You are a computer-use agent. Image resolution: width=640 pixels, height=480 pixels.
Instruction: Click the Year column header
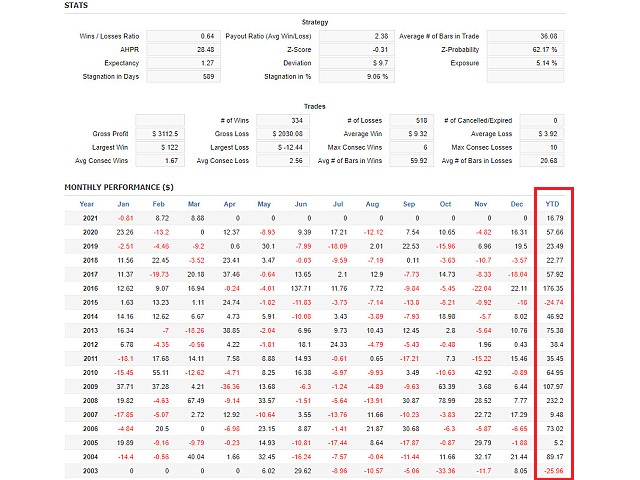point(87,203)
